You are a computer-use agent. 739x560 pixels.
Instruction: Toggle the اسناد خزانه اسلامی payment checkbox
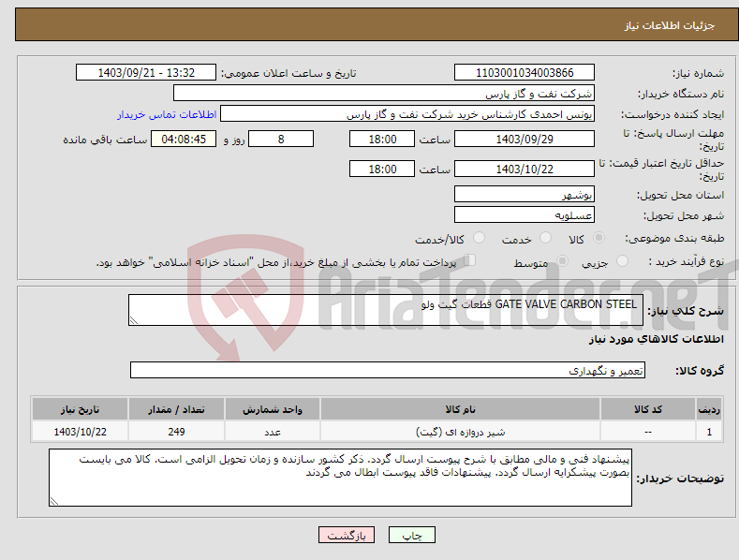[x=469, y=260]
